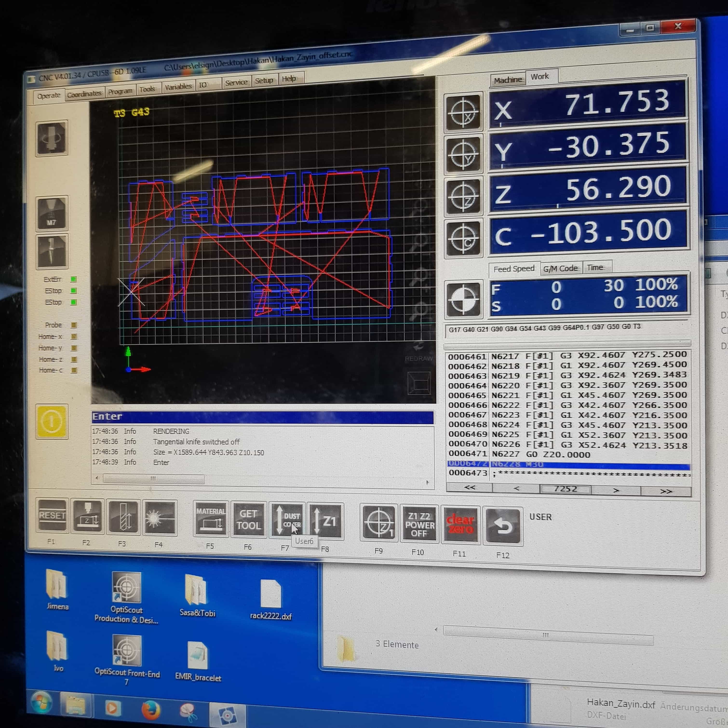728x728 pixels.
Task: Toggle the spindle on/off button
Action: (52, 138)
